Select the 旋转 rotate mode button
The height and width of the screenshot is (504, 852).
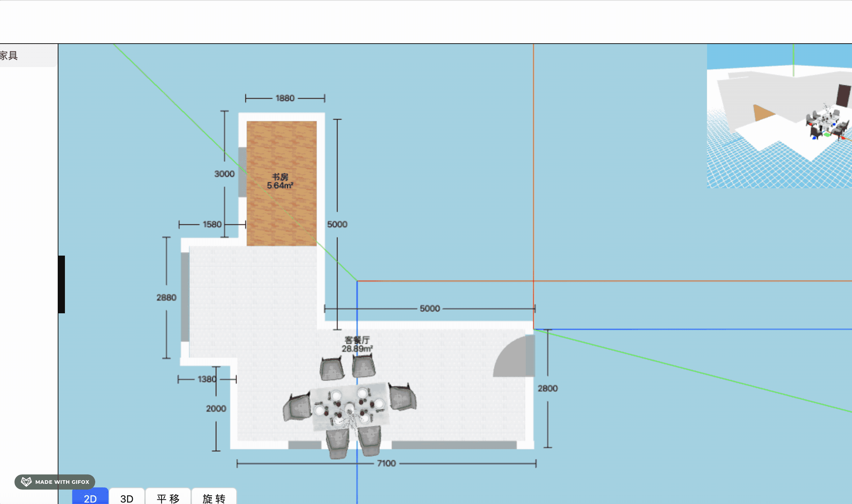(x=214, y=496)
